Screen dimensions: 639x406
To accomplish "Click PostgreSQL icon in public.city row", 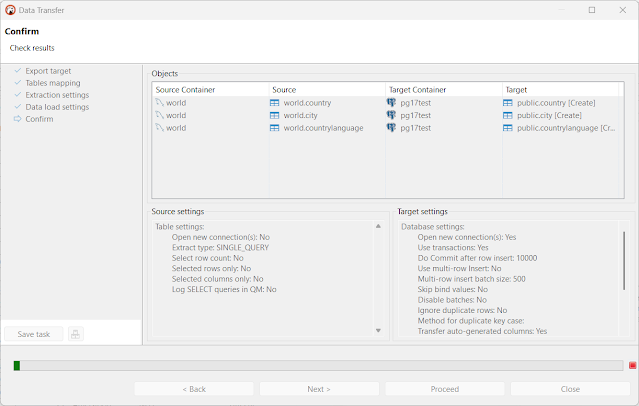I will tap(391, 115).
